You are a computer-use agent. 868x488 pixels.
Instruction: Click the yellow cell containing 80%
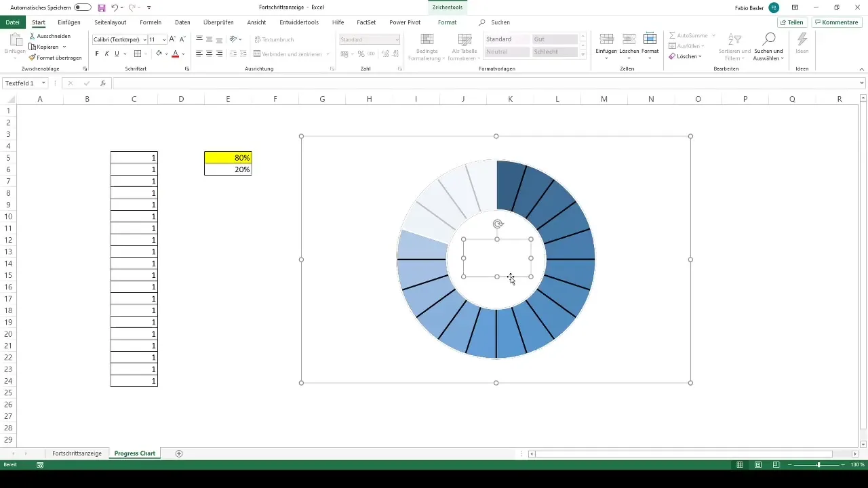tap(228, 157)
